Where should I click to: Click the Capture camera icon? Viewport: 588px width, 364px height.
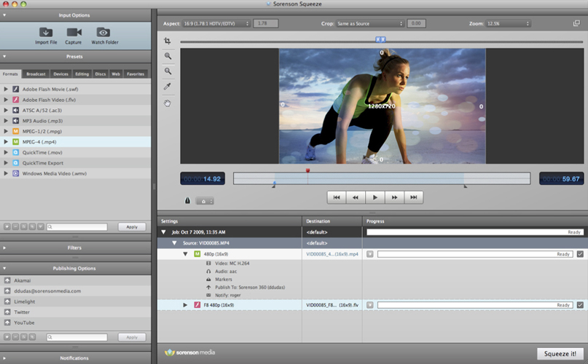74,32
